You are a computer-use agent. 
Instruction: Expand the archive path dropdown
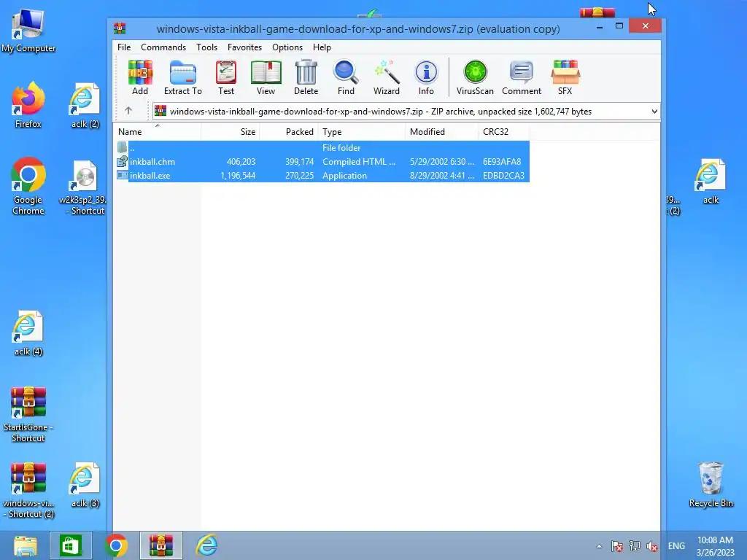tap(654, 112)
